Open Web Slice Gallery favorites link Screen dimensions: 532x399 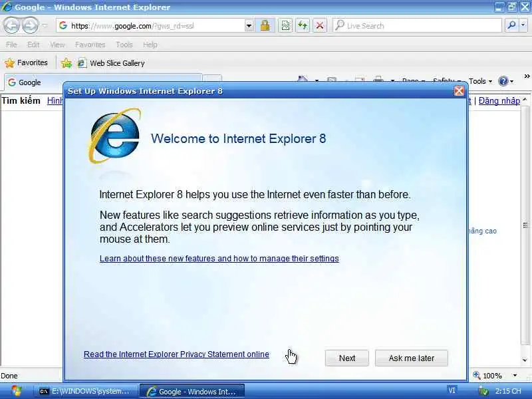[111, 63]
